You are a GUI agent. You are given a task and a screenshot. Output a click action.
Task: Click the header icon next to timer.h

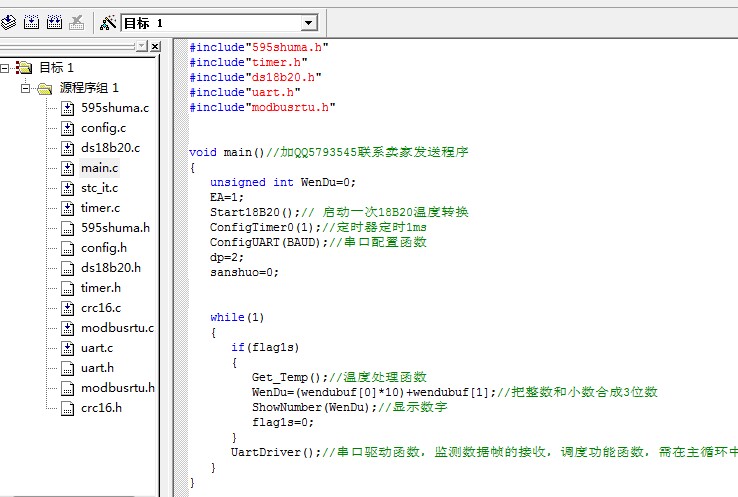pyautogui.click(x=67, y=289)
